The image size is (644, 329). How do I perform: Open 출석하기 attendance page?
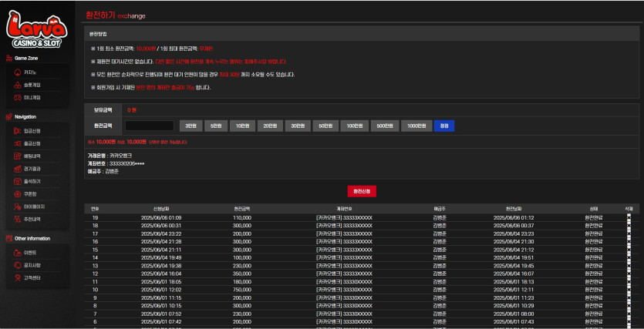click(x=32, y=181)
